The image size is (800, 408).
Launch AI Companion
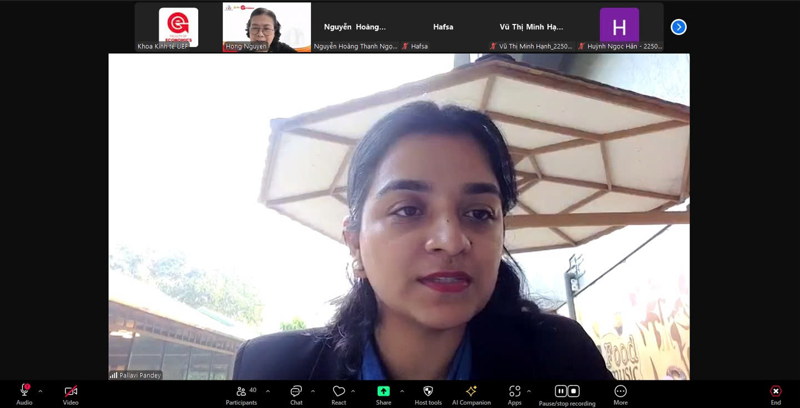pyautogui.click(x=471, y=391)
